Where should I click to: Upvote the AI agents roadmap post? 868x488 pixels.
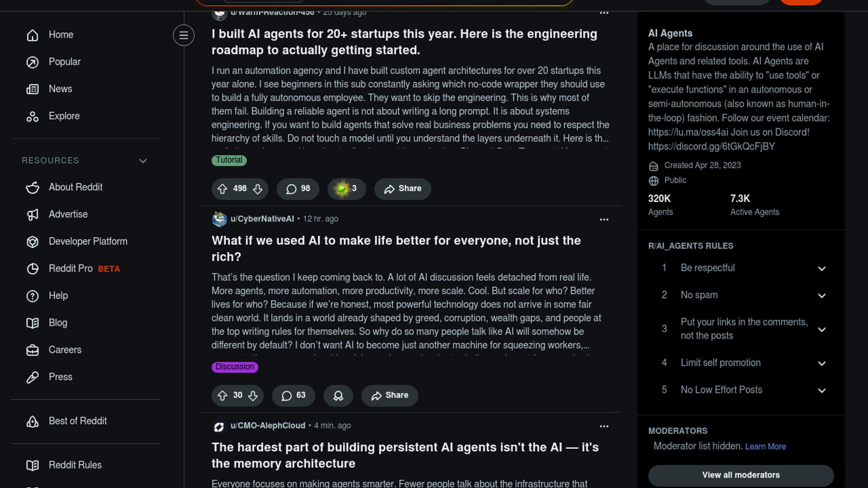tap(222, 189)
